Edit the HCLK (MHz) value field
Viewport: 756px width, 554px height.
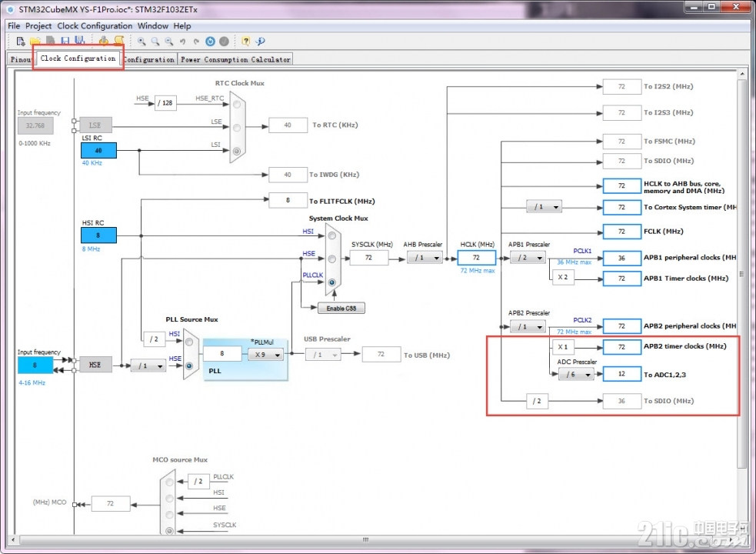476,258
